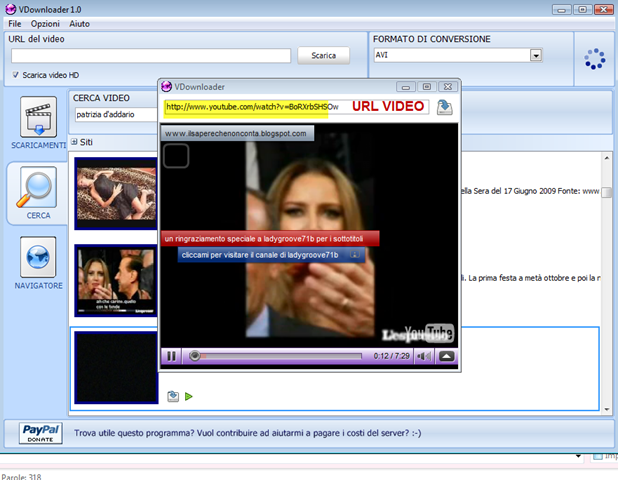
Task: Click the download icon beside URL VIDEO
Action: tap(445, 107)
